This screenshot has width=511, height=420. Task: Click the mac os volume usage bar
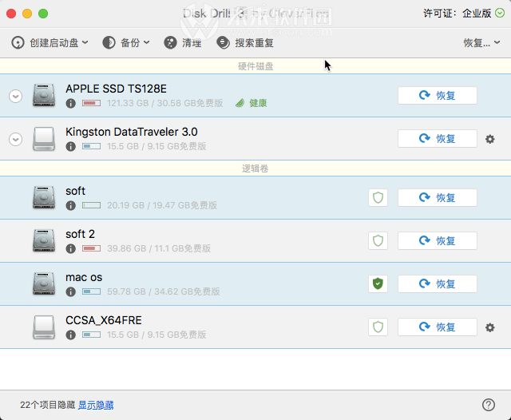[x=91, y=291]
